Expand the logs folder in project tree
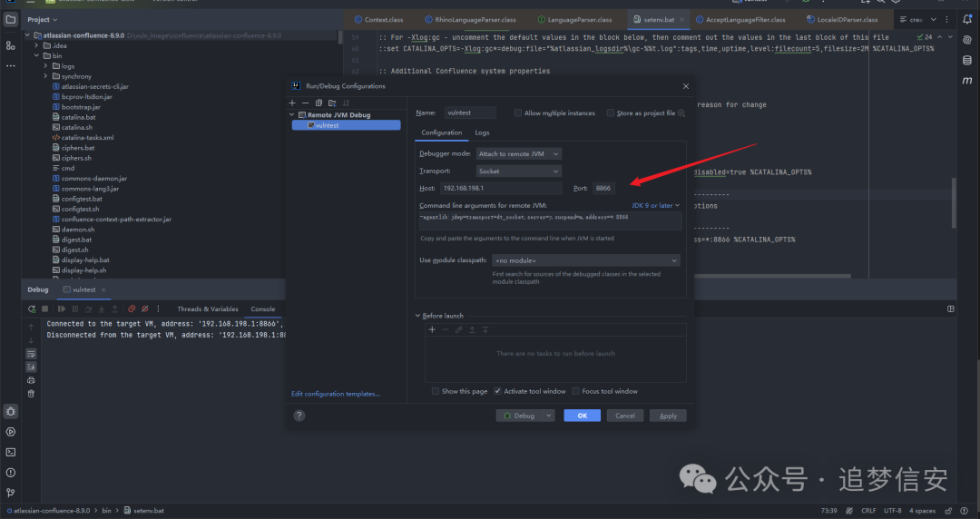The width and height of the screenshot is (980, 519). [x=45, y=65]
